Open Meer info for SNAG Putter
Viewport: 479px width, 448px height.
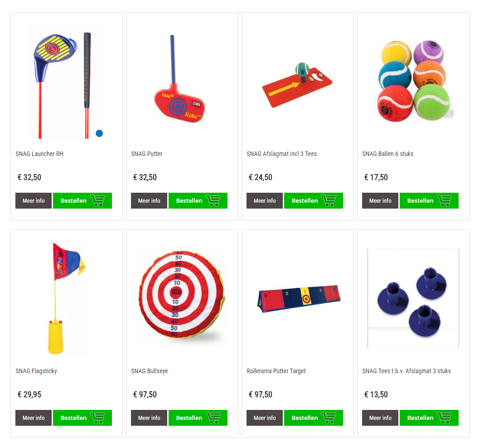[149, 201]
